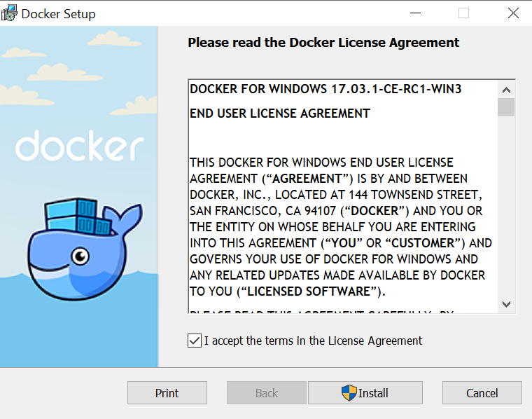Print the license agreement

pyautogui.click(x=167, y=393)
